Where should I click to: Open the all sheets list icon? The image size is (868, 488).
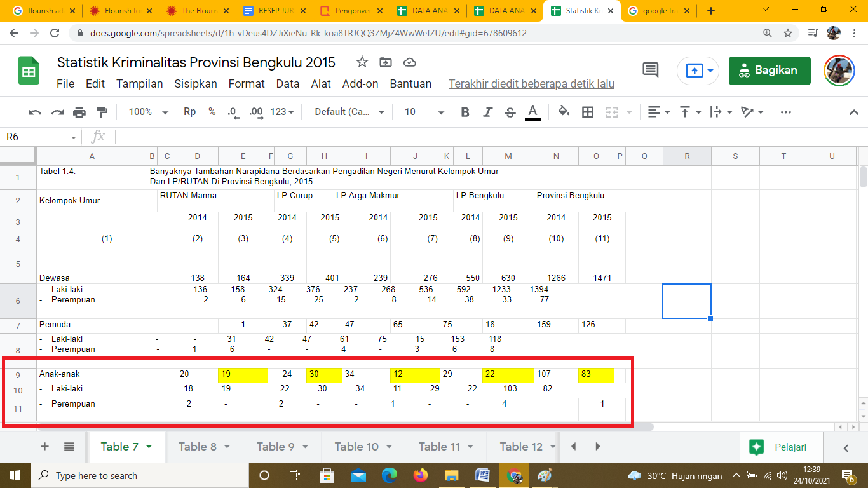69,447
